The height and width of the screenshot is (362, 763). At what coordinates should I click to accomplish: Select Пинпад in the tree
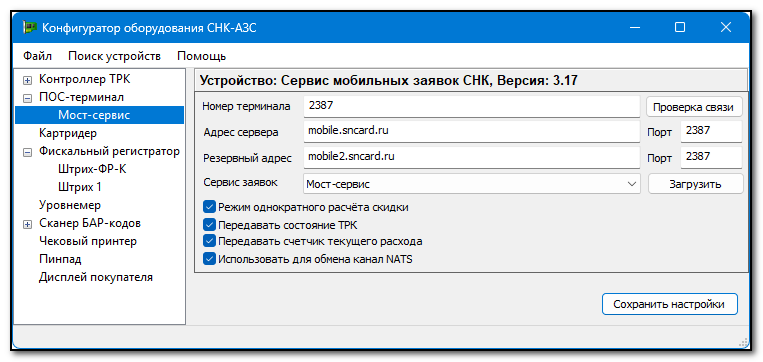click(60, 259)
